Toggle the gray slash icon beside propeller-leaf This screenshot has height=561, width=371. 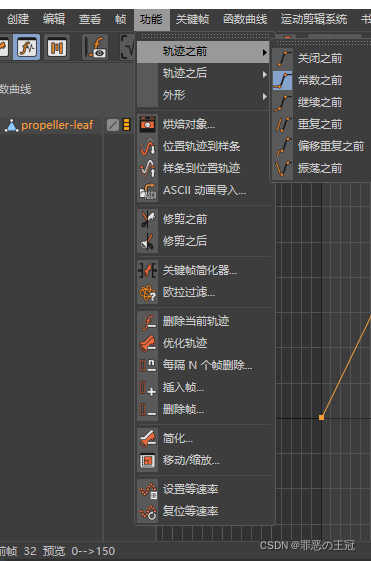click(x=113, y=125)
